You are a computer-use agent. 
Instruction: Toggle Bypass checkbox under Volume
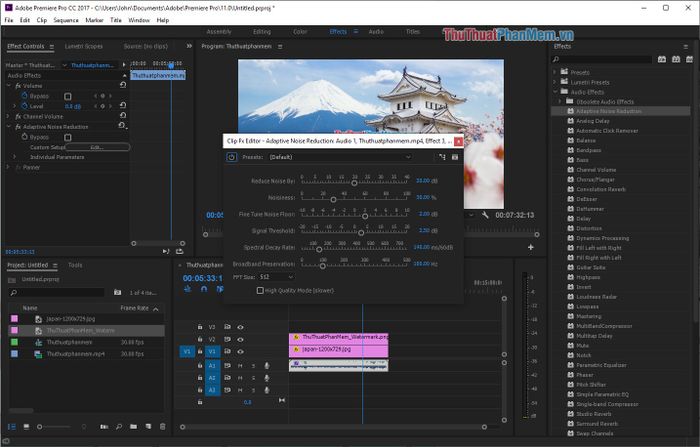point(68,96)
